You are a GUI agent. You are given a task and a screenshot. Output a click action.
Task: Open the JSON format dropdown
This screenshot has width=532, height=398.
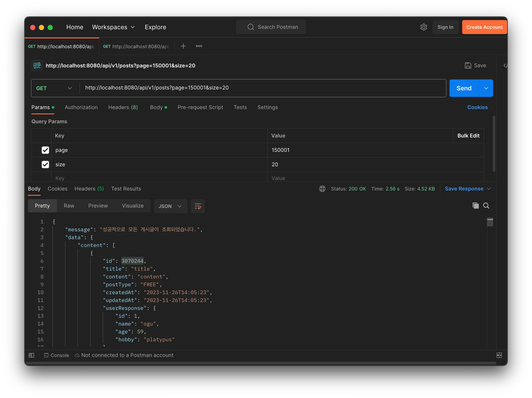coord(170,206)
